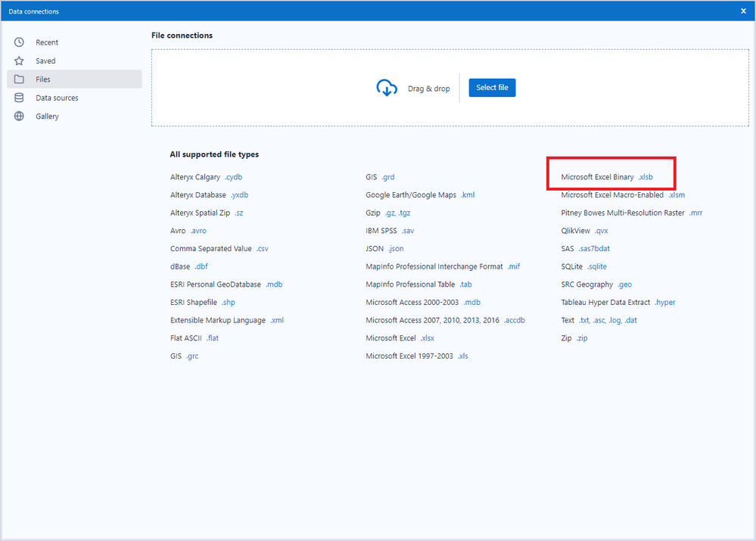Pick the MapInfo Professional Table .tab link

[x=465, y=284]
